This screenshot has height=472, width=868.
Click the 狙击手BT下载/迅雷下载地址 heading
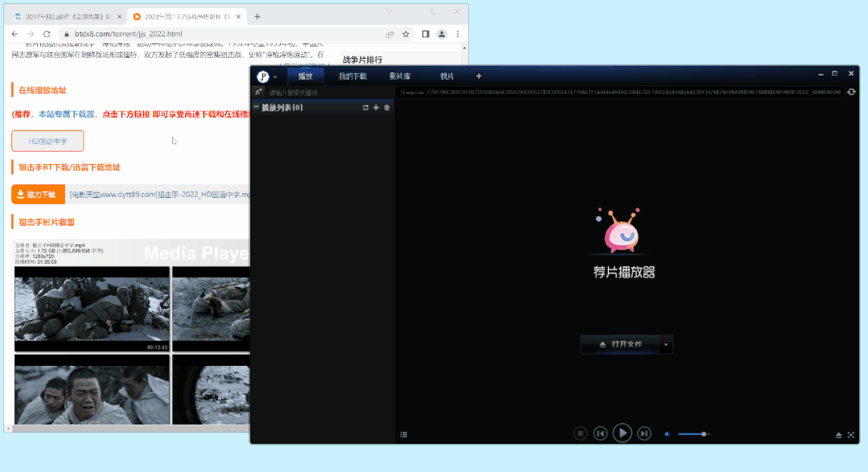pyautogui.click(x=69, y=167)
